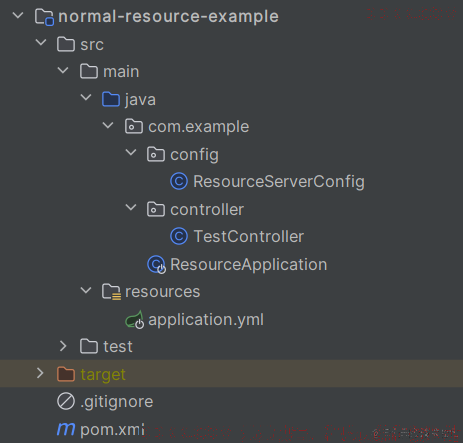Expand the test folder chevron

[63, 346]
